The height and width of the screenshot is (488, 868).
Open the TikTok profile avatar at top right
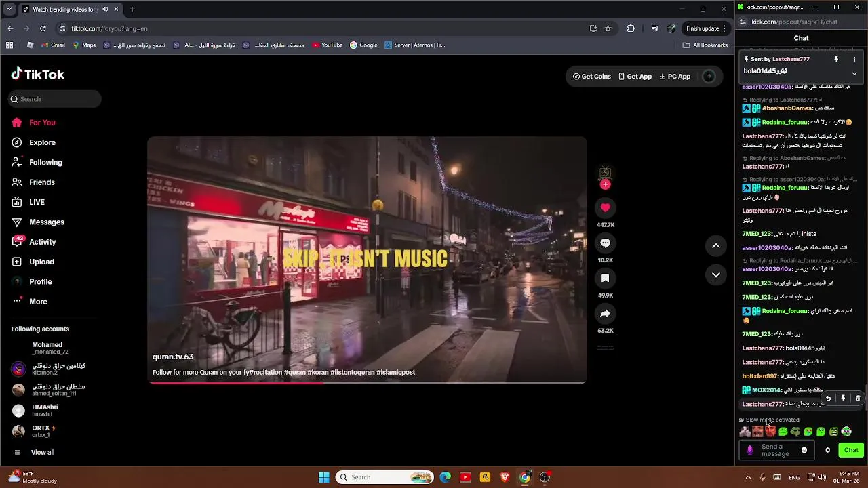tap(709, 77)
